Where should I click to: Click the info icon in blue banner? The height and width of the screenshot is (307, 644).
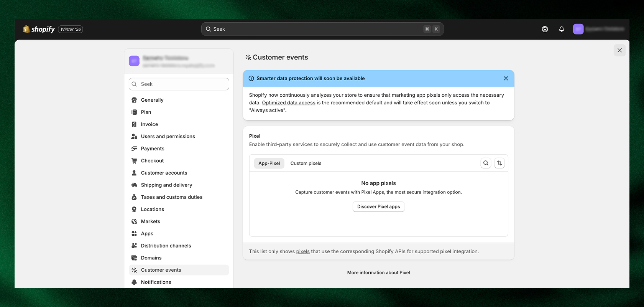(251, 78)
